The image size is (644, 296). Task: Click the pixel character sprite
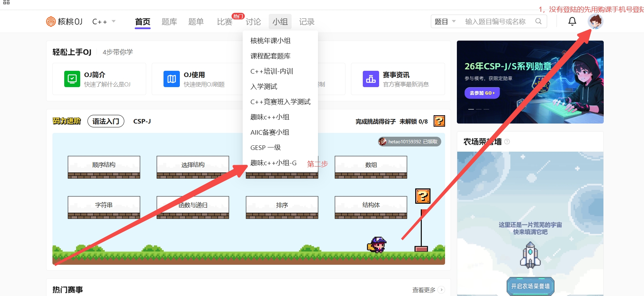pos(377,245)
